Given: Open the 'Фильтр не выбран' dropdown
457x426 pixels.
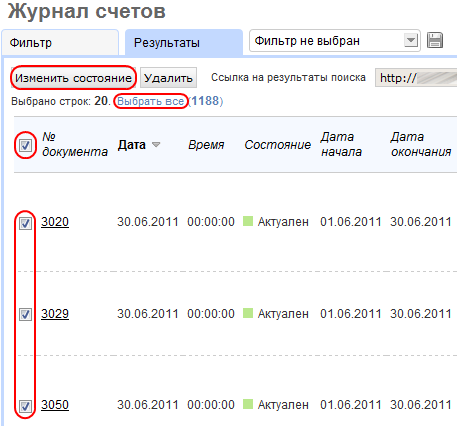Looking at the screenshot, I should [x=335, y=41].
